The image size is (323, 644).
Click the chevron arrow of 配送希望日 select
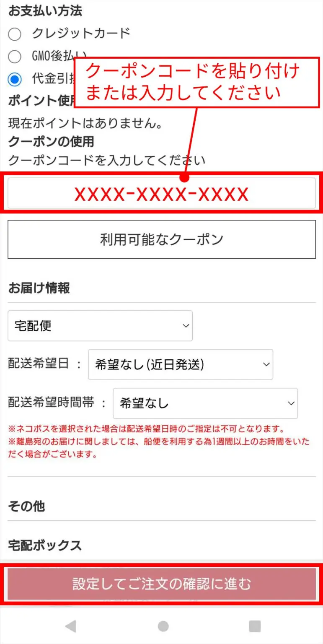click(266, 364)
